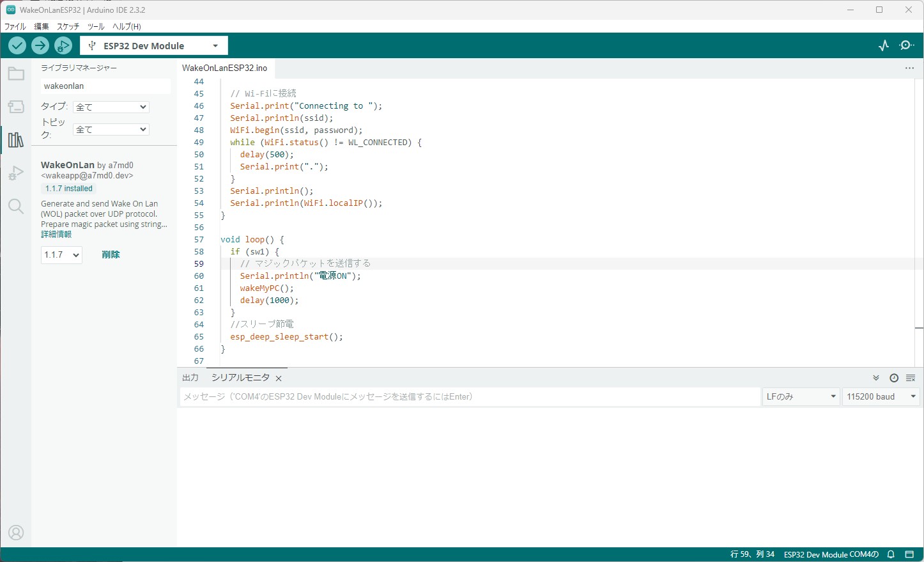Viewport: 924px width, 562px height.
Task: Click line number 57
Action: (x=199, y=240)
